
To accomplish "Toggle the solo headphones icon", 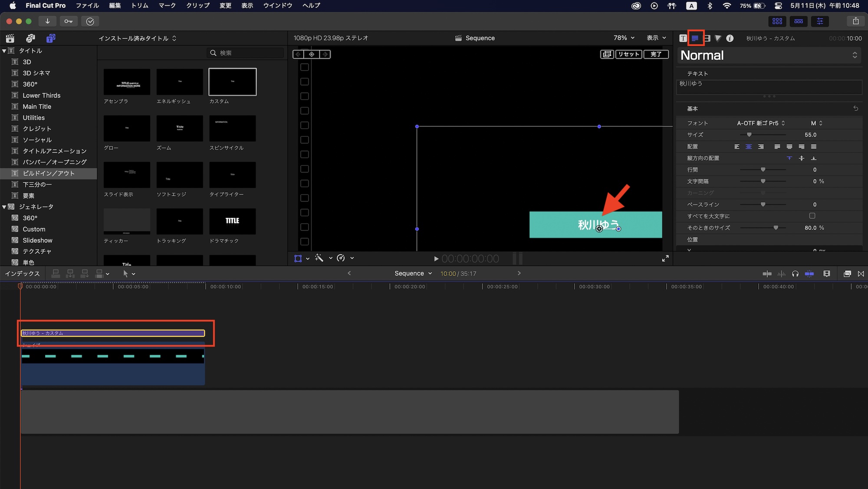I will 795,274.
